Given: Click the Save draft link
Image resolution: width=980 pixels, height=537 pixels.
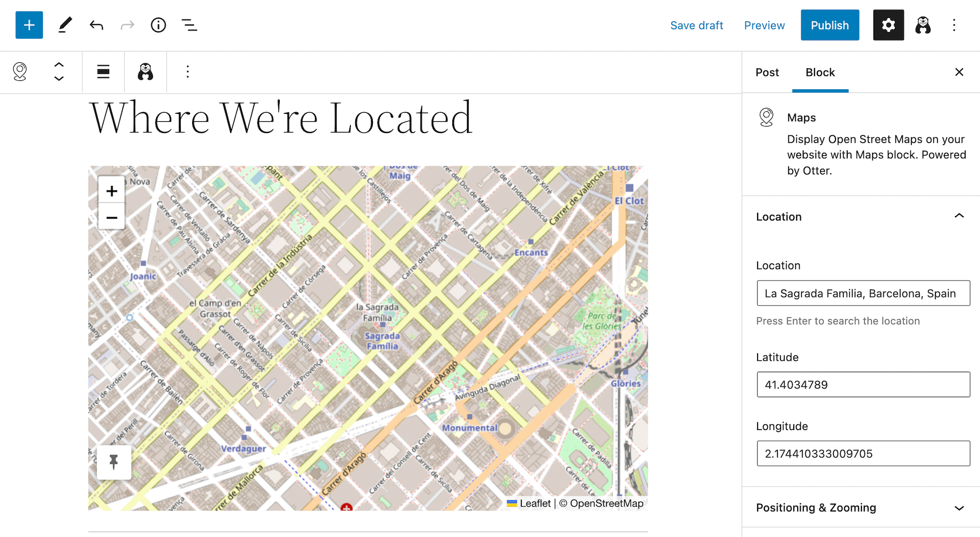Looking at the screenshot, I should (696, 26).
